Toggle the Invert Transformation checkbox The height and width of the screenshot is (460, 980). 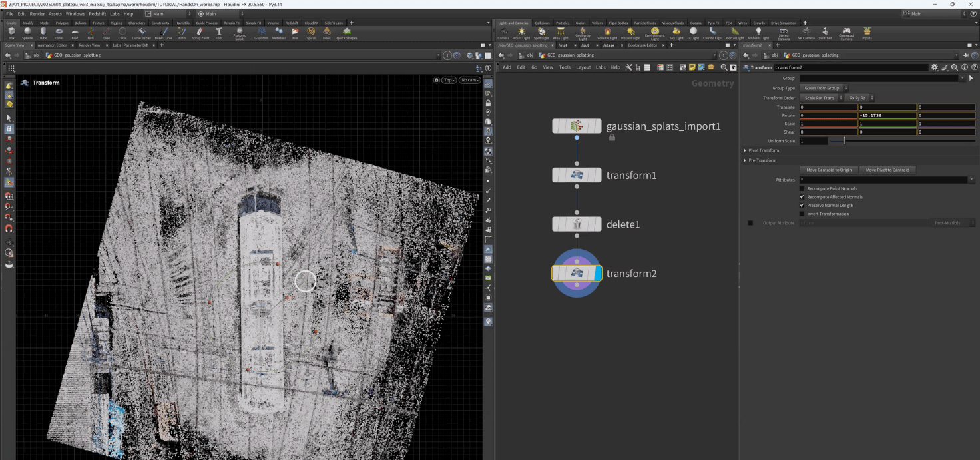[x=802, y=214]
